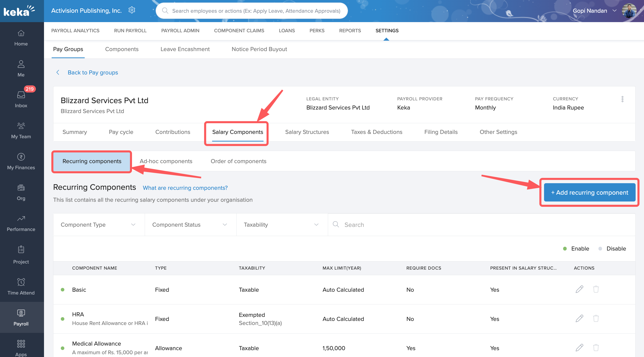Image resolution: width=644 pixels, height=357 pixels.
Task: Click the edit pencil for Basic component
Action: pyautogui.click(x=579, y=289)
